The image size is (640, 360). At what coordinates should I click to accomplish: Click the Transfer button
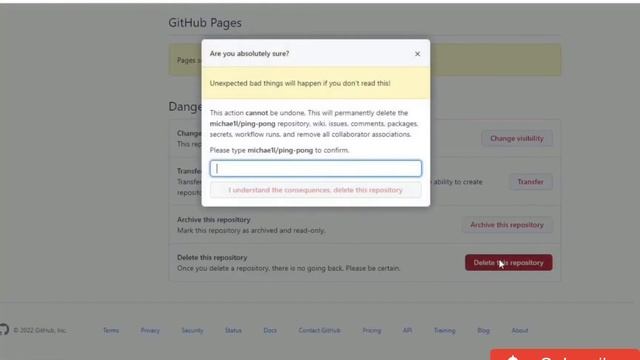pos(530,182)
